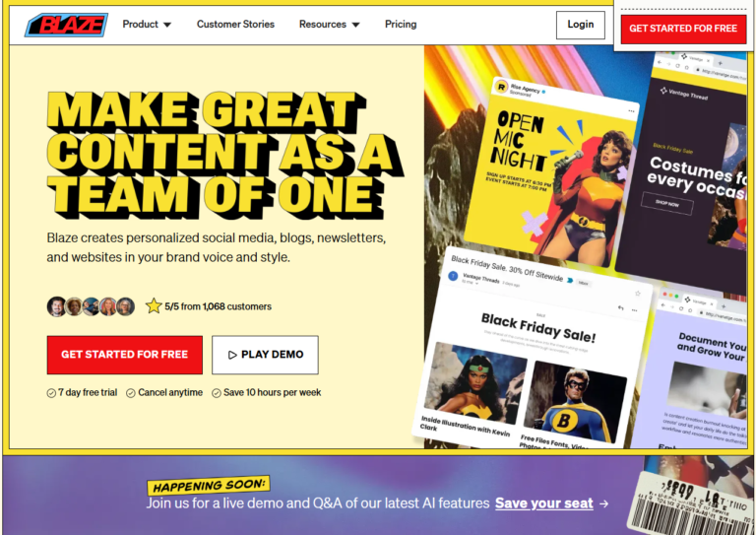Click the yellow star rating icon
The image size is (756, 535).
pyautogui.click(x=154, y=305)
